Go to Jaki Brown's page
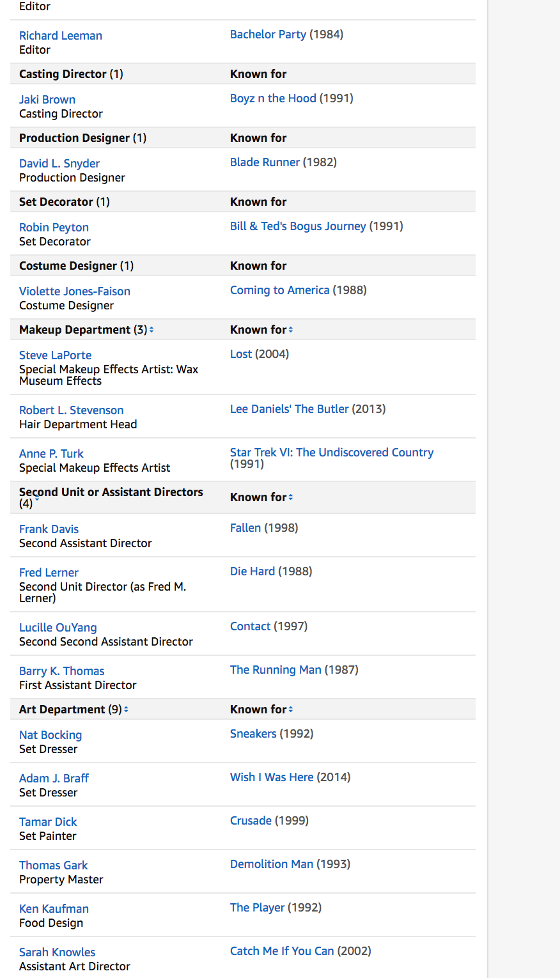 [x=47, y=100]
